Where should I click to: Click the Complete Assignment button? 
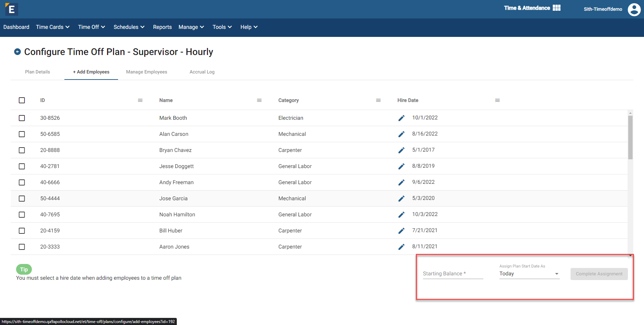coord(599,274)
